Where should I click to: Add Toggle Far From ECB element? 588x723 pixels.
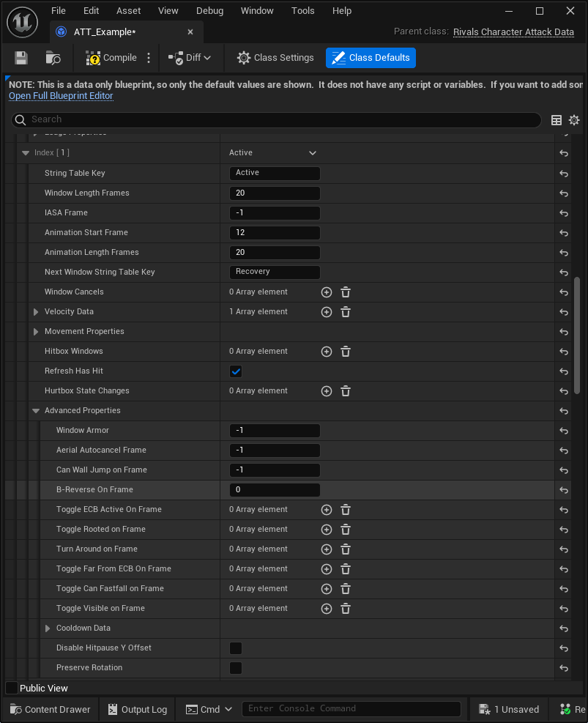[x=327, y=569]
